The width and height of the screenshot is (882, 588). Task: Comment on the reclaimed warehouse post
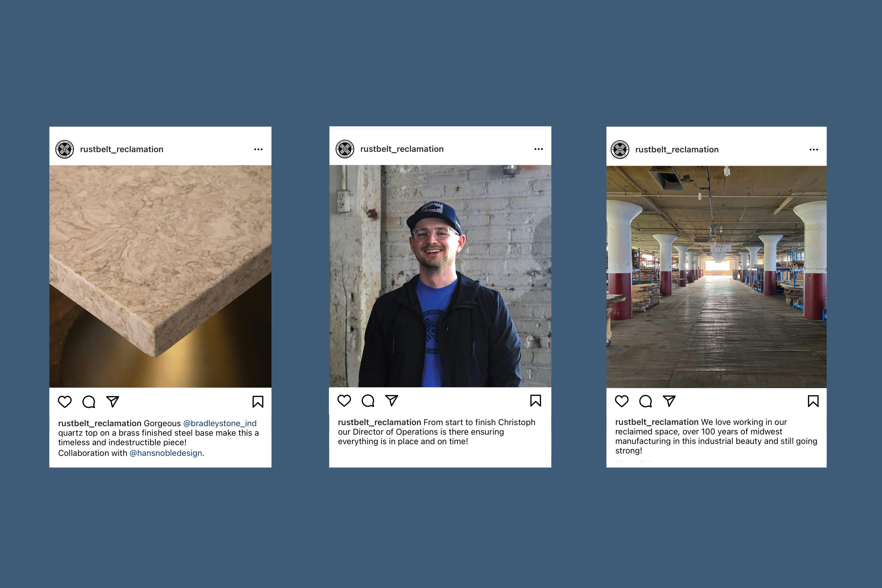click(x=645, y=401)
